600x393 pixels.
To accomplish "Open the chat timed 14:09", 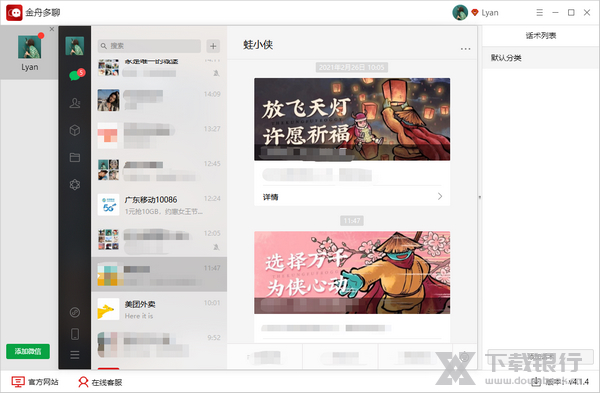I will [159, 100].
